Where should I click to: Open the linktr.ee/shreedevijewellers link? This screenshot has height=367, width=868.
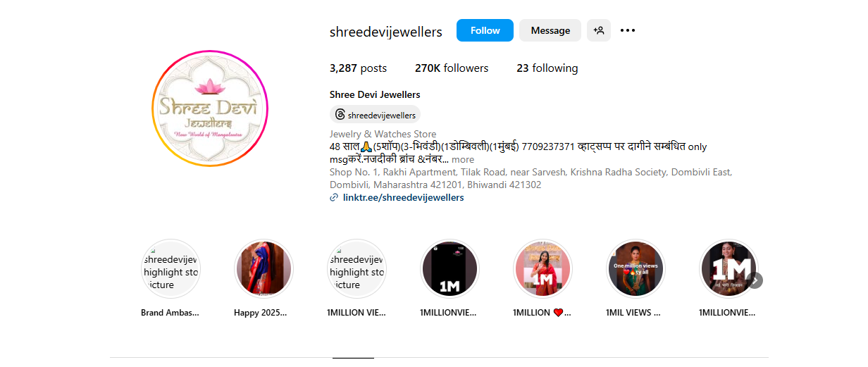click(x=403, y=198)
